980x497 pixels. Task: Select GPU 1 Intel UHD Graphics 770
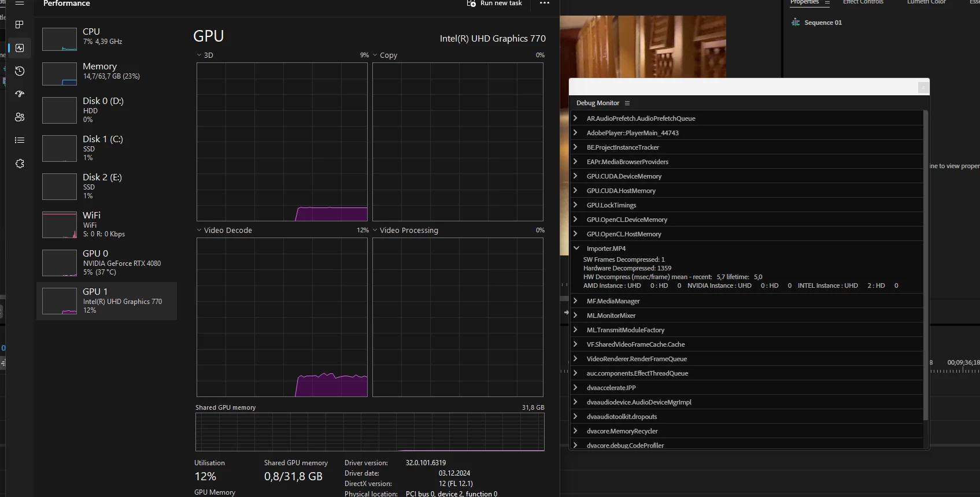106,301
